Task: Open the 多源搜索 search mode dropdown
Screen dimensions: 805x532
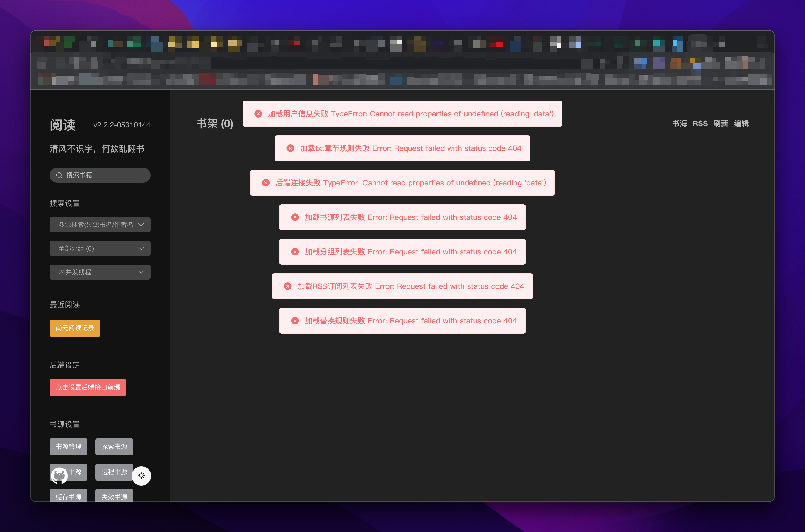Action: 100,224
